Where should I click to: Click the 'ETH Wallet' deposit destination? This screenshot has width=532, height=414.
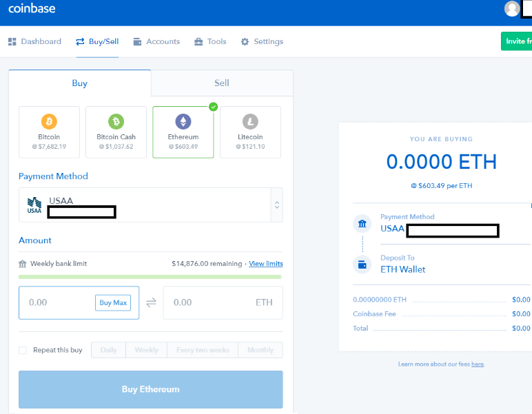point(402,269)
